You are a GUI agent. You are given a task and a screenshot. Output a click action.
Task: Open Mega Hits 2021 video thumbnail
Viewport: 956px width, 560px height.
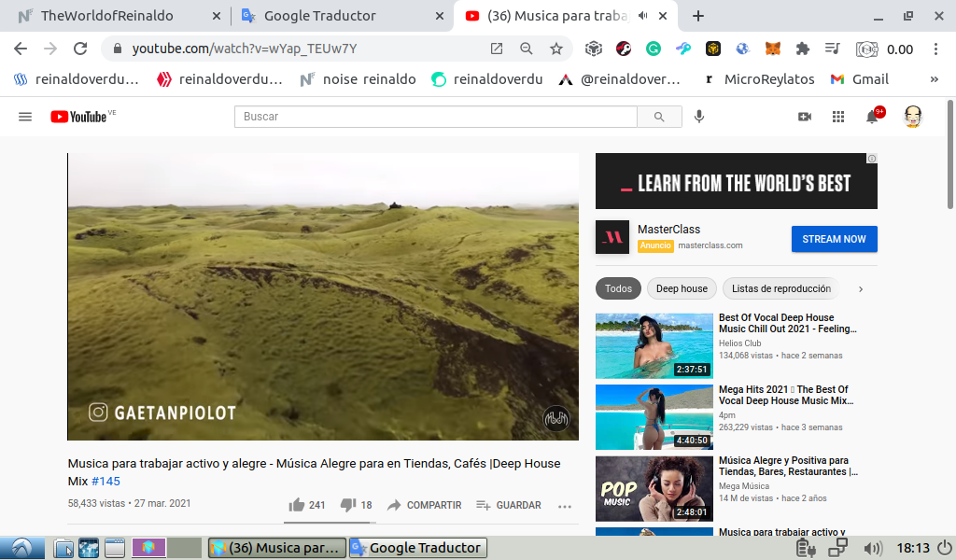(x=654, y=417)
